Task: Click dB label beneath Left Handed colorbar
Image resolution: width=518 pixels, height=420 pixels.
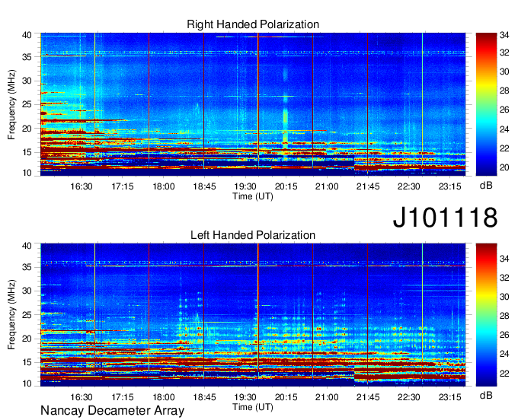Action: pyautogui.click(x=486, y=395)
